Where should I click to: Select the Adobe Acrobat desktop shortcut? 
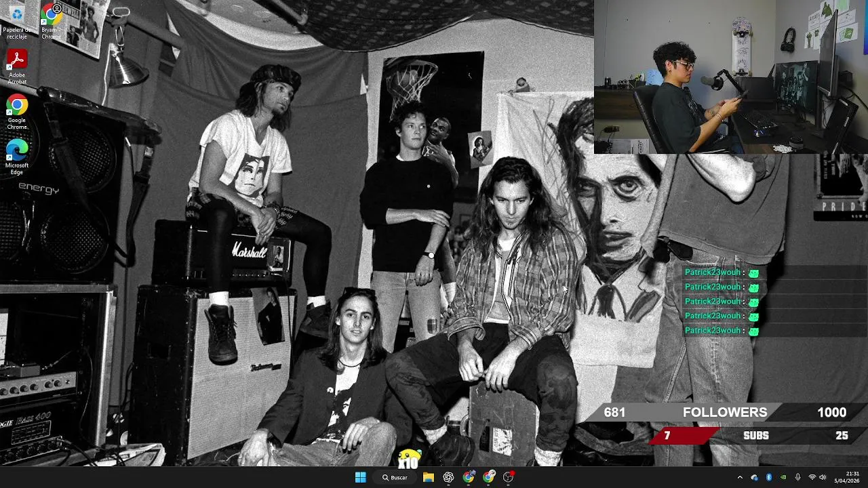(x=16, y=67)
